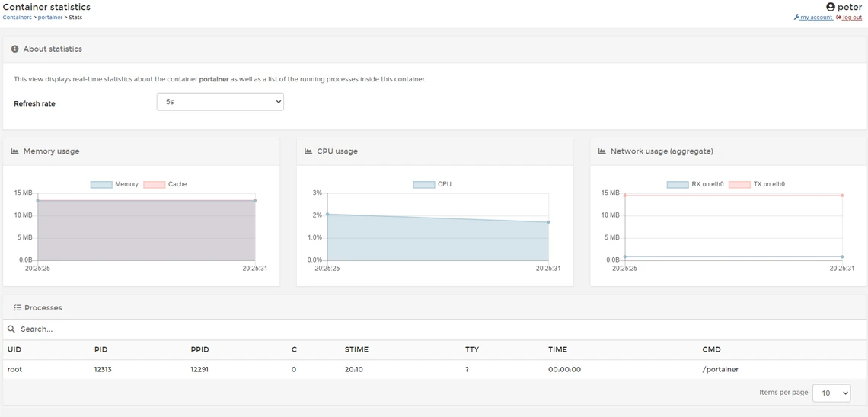
Task: Click the wrench icon next to my account
Action: click(796, 18)
